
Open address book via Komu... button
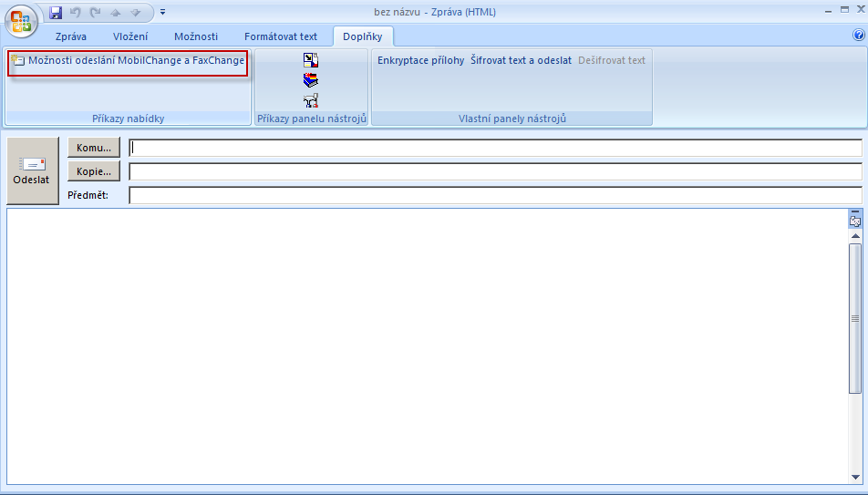94,148
